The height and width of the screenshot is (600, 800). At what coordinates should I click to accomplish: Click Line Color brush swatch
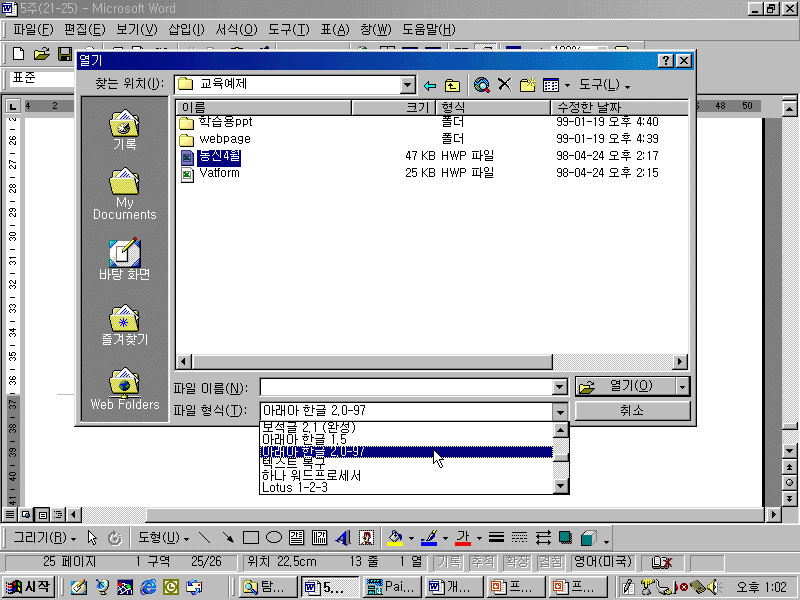430,537
